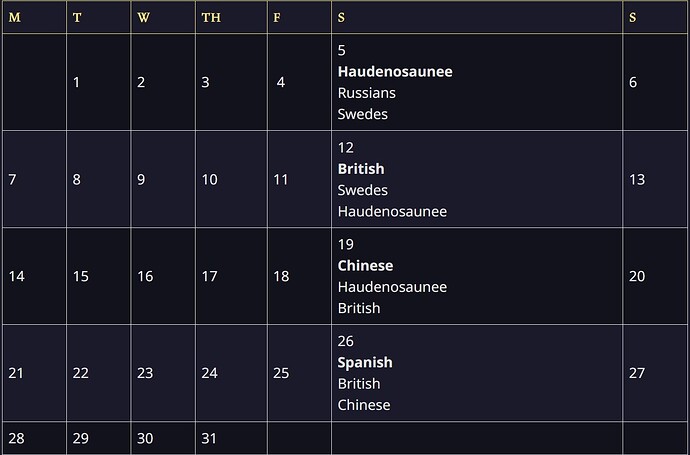Click Haudenosaunee listed under the 19th

(x=392, y=287)
